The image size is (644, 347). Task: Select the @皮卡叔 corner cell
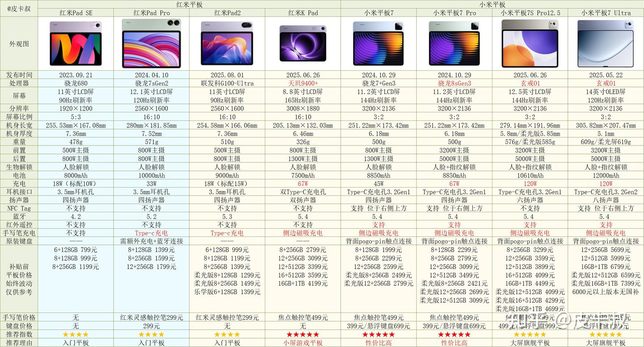(x=19, y=9)
